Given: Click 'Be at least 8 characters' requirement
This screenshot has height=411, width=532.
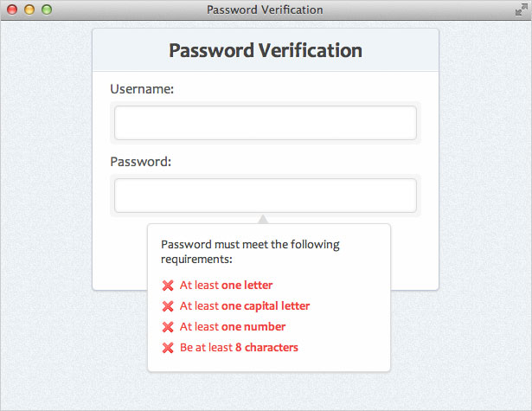Looking at the screenshot, I should pos(239,348).
